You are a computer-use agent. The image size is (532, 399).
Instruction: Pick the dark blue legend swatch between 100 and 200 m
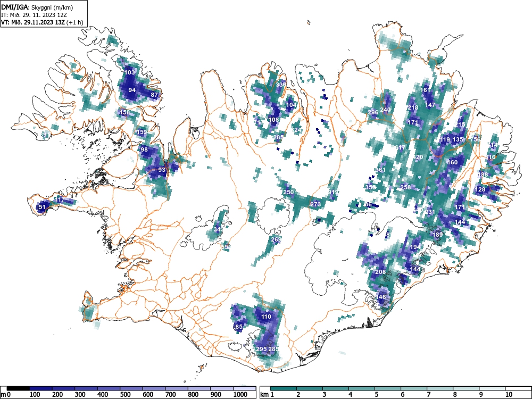pos(41,388)
